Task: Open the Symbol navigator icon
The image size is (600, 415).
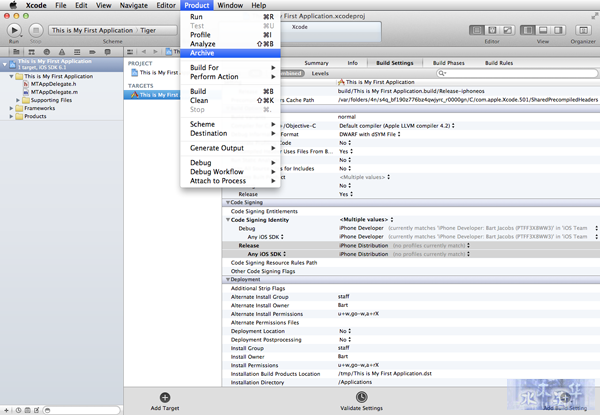Action: tap(31, 52)
